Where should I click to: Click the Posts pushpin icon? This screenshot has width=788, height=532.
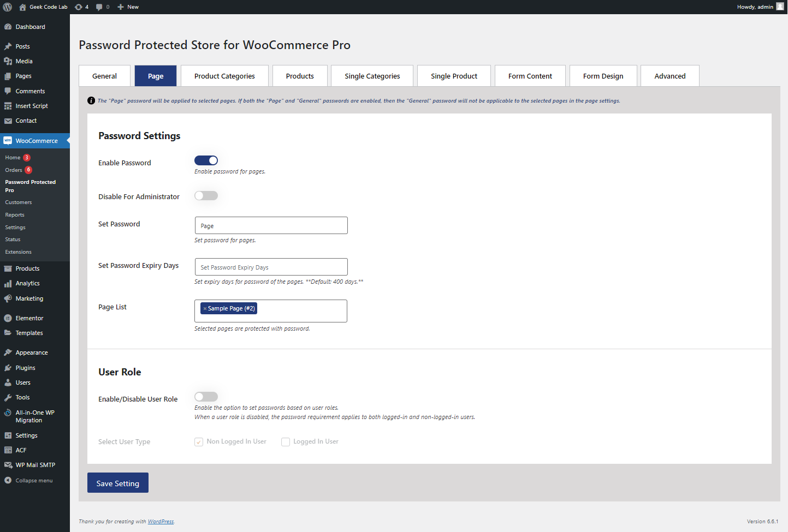(x=8, y=46)
